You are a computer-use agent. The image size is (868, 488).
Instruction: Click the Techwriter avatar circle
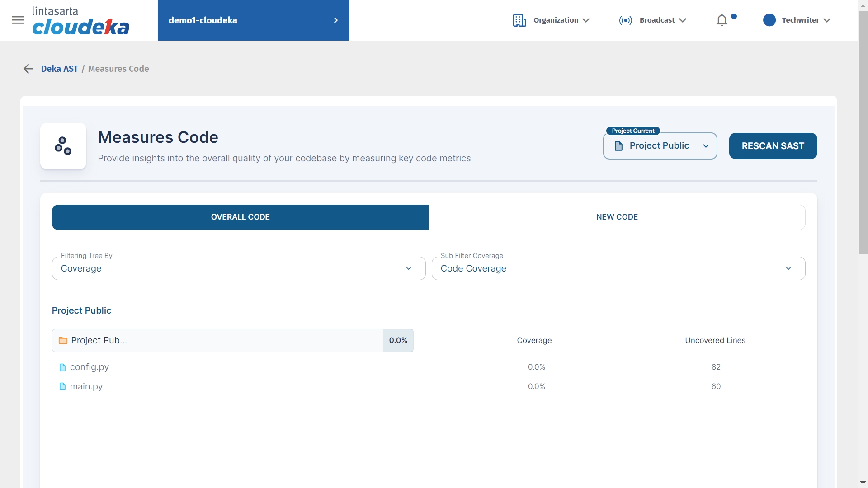point(769,20)
